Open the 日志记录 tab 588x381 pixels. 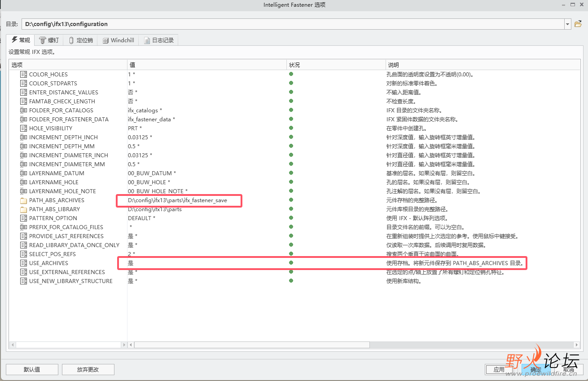point(159,40)
